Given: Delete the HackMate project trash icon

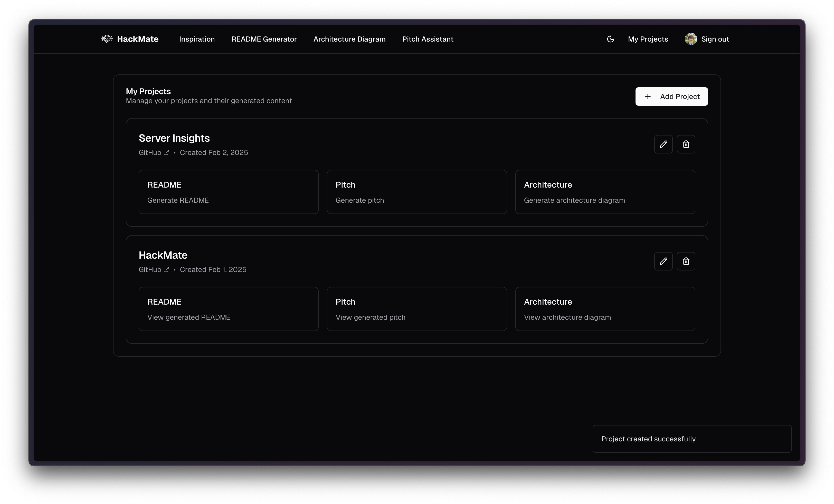Looking at the screenshot, I should click(686, 261).
